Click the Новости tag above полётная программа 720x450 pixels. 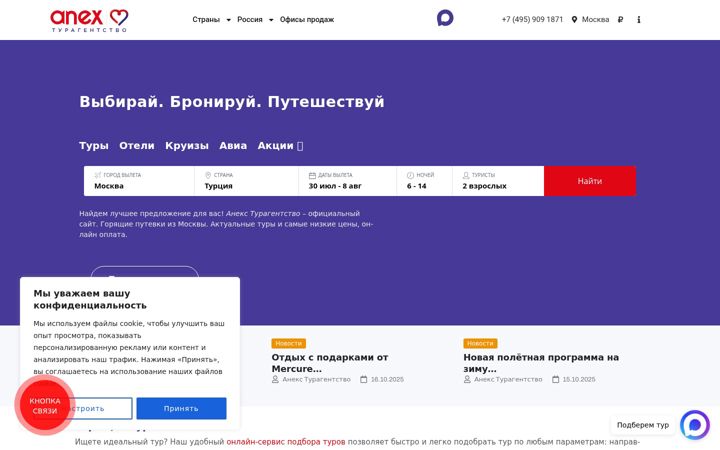tap(480, 343)
